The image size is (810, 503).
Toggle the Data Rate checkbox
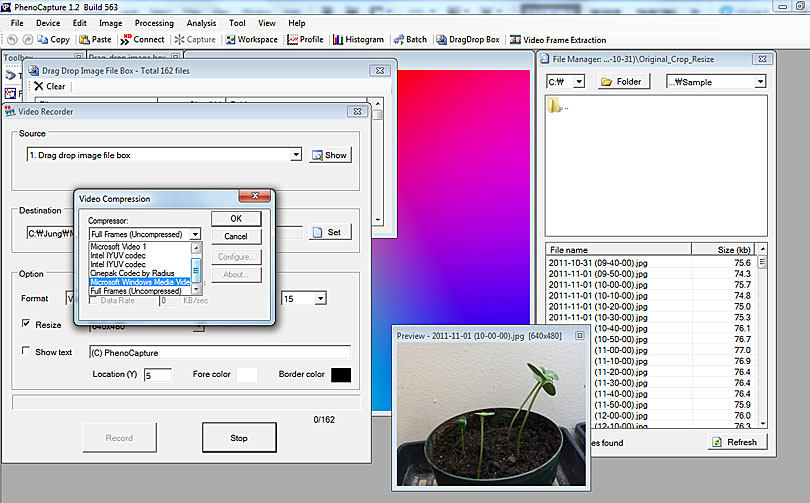click(94, 300)
